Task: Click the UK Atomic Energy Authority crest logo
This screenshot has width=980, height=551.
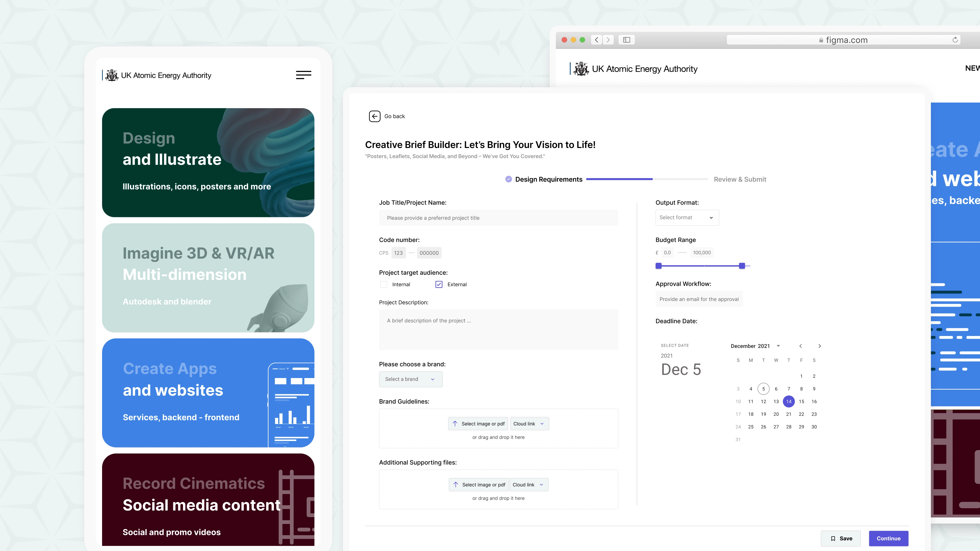Action: pos(112,75)
